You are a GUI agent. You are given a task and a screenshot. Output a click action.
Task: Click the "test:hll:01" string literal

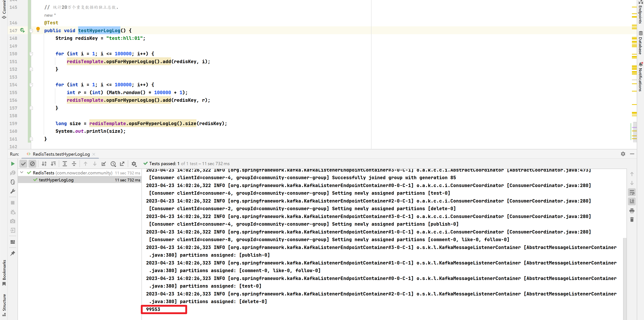click(124, 38)
